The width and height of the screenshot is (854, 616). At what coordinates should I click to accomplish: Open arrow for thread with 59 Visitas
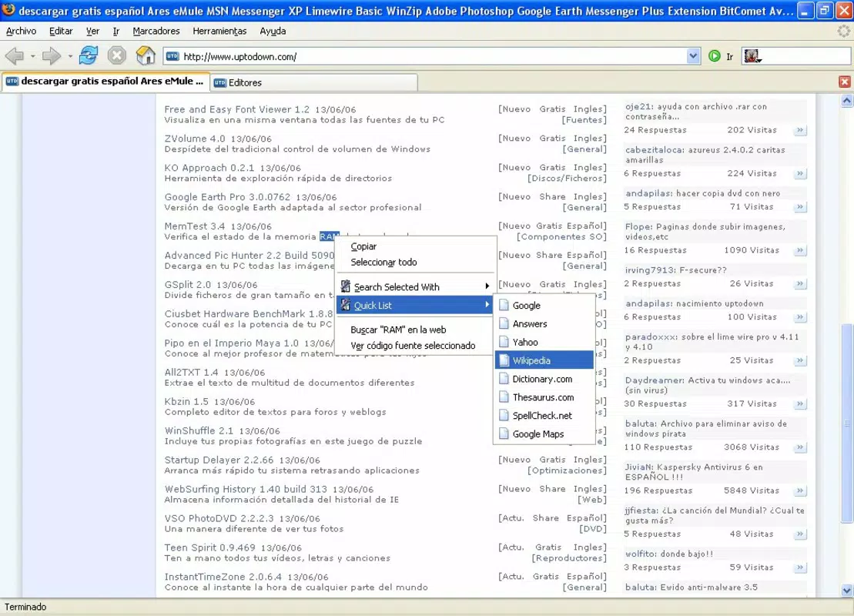pyautogui.click(x=799, y=567)
